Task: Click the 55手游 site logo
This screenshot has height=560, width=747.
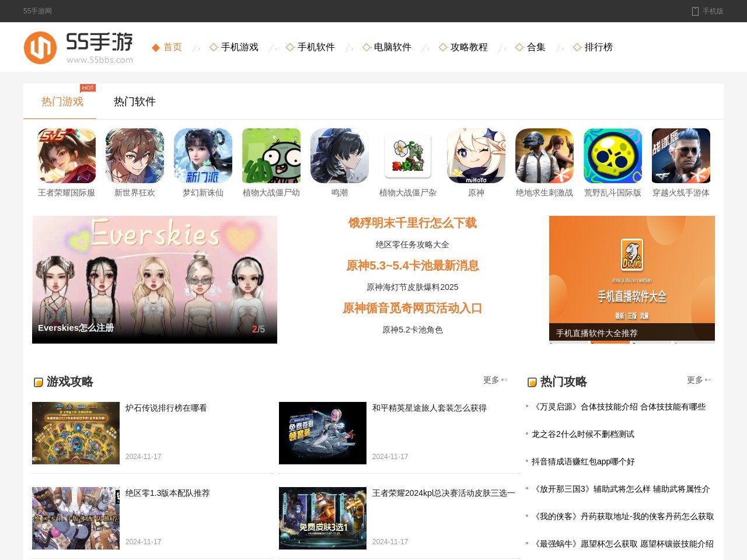Action: click(x=78, y=47)
